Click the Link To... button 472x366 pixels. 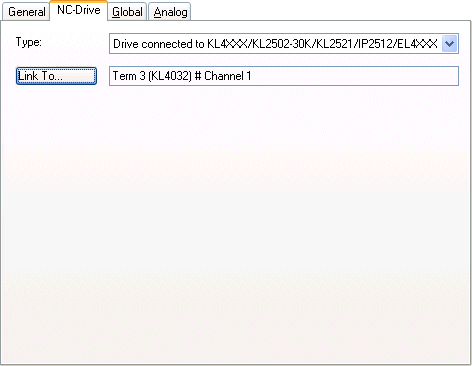[56, 76]
